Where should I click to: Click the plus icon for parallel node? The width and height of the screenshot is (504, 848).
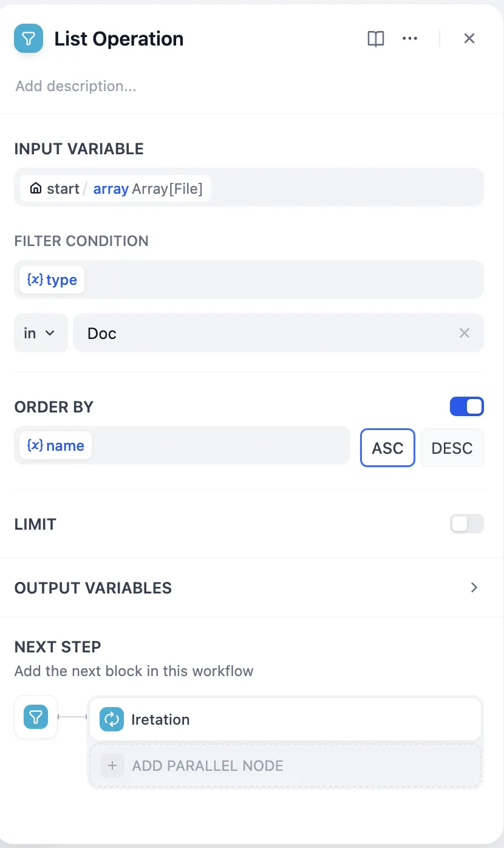(112, 765)
